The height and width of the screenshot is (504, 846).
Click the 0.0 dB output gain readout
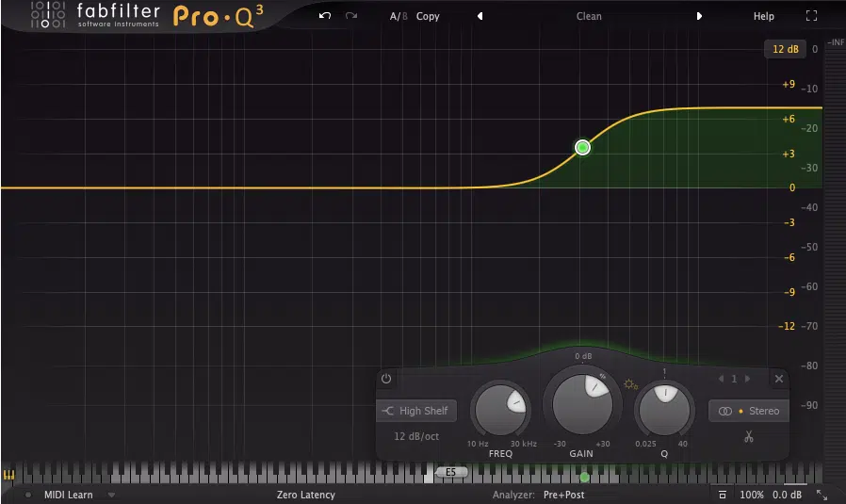(787, 495)
